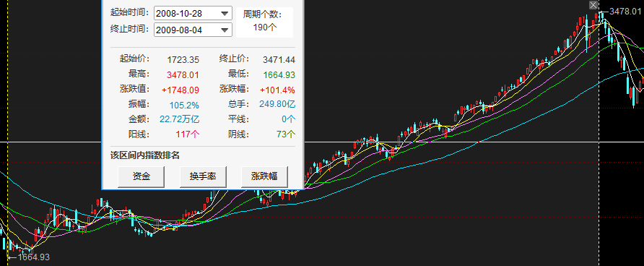The height and width of the screenshot is (266, 644).
Task: Open the 终止时间 date dropdown arrow
Action: [x=225, y=30]
